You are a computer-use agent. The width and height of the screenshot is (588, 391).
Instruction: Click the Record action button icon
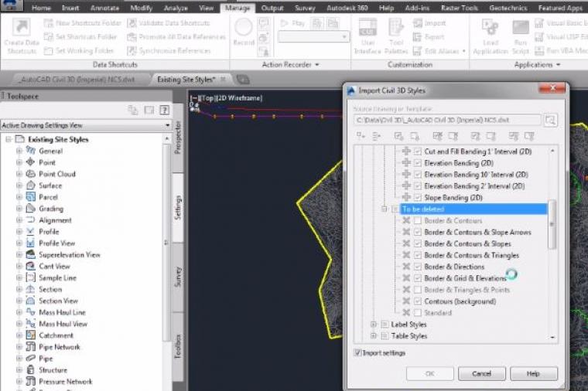click(x=244, y=28)
